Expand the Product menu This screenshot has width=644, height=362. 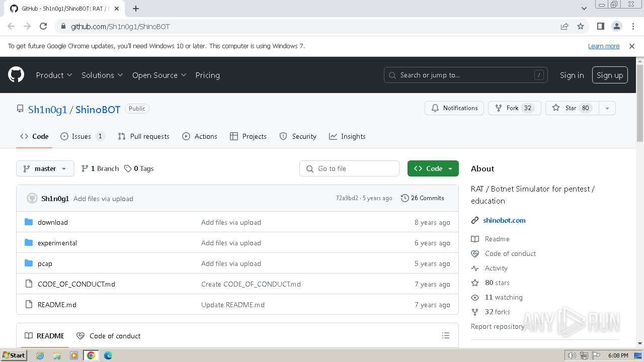coord(54,75)
